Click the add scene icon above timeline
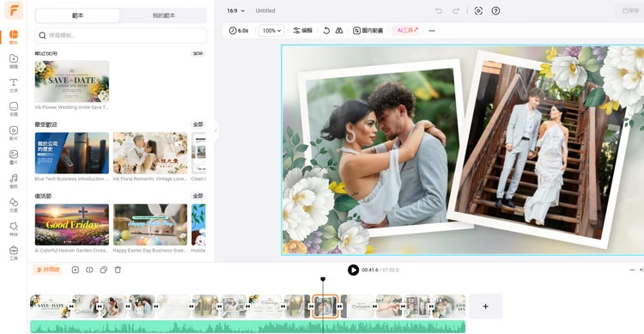The width and height of the screenshot is (644, 334). (x=76, y=270)
